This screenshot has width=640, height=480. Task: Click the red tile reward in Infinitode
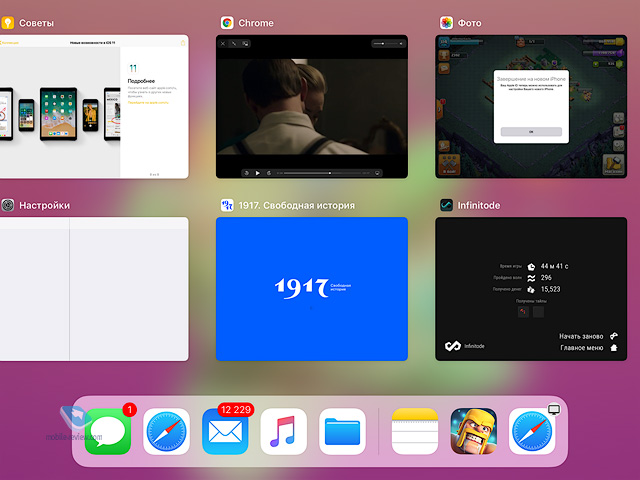coord(523,312)
